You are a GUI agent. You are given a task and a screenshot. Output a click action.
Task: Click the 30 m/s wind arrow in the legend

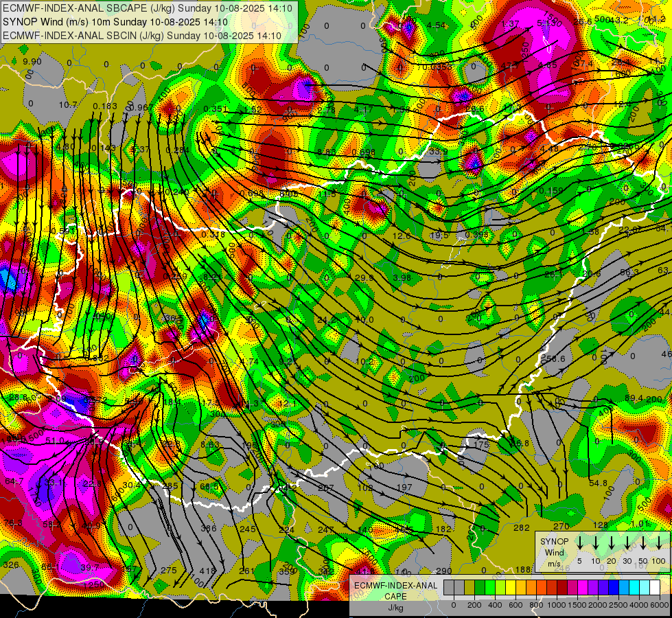tap(627, 543)
